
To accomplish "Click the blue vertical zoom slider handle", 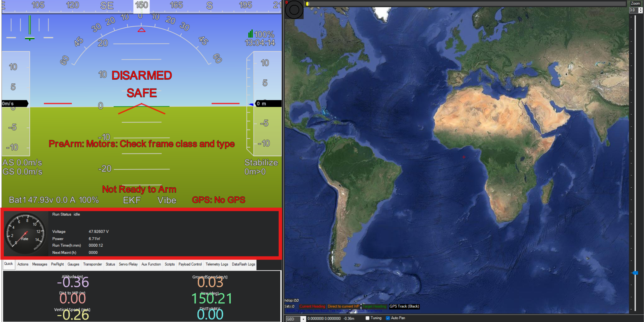I will [x=635, y=273].
